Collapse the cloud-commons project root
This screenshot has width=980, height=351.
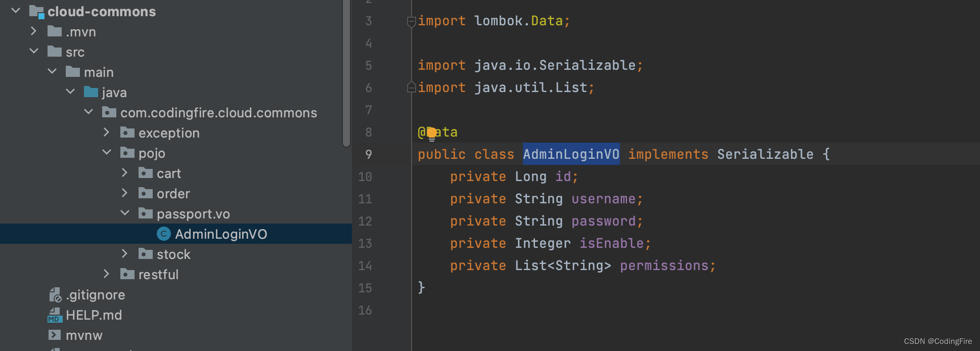point(16,11)
